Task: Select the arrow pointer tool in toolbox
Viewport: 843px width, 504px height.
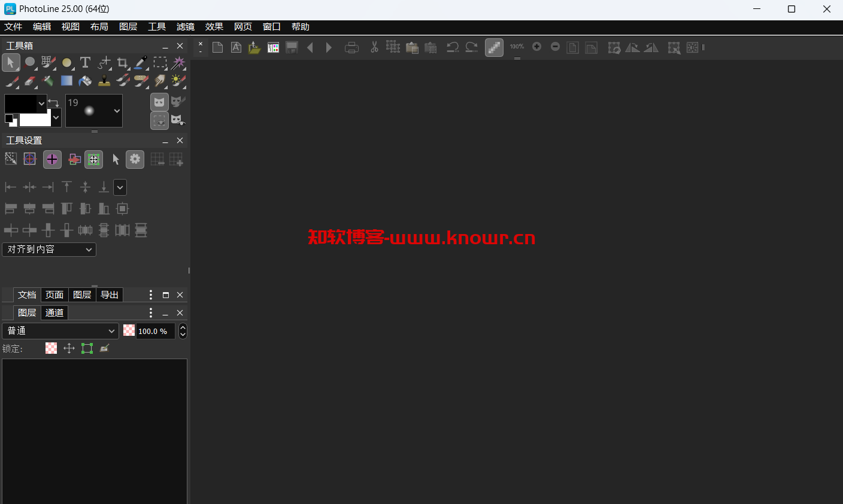Action: (11, 62)
